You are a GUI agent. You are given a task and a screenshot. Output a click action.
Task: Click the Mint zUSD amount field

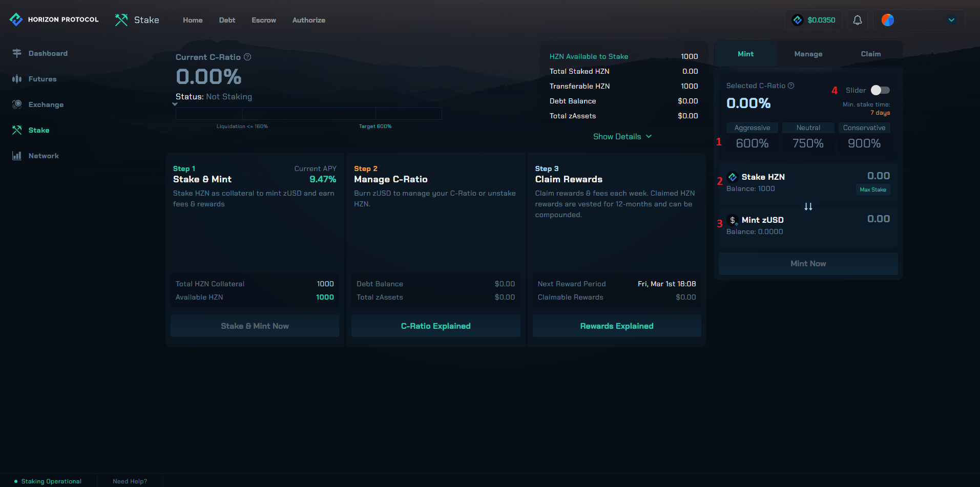coord(878,219)
